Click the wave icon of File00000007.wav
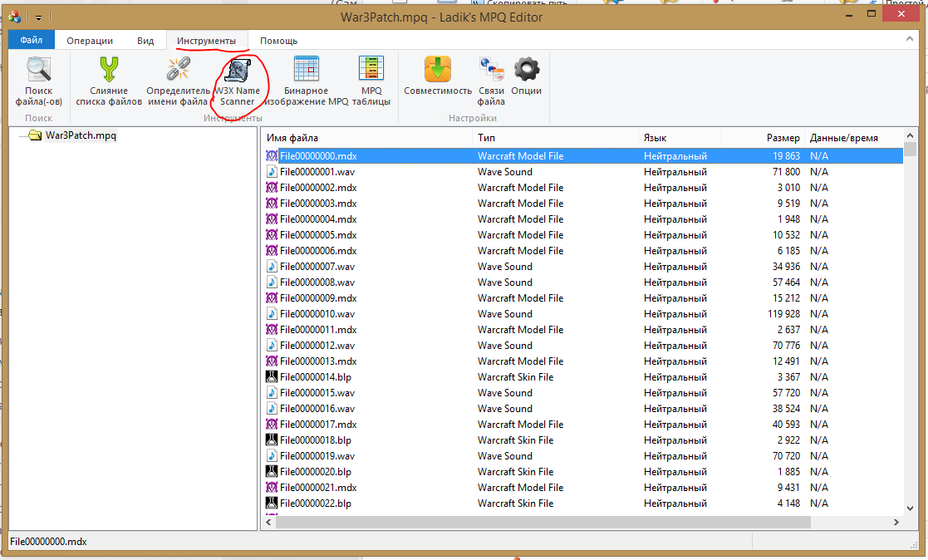The height and width of the screenshot is (560, 928). click(272, 267)
